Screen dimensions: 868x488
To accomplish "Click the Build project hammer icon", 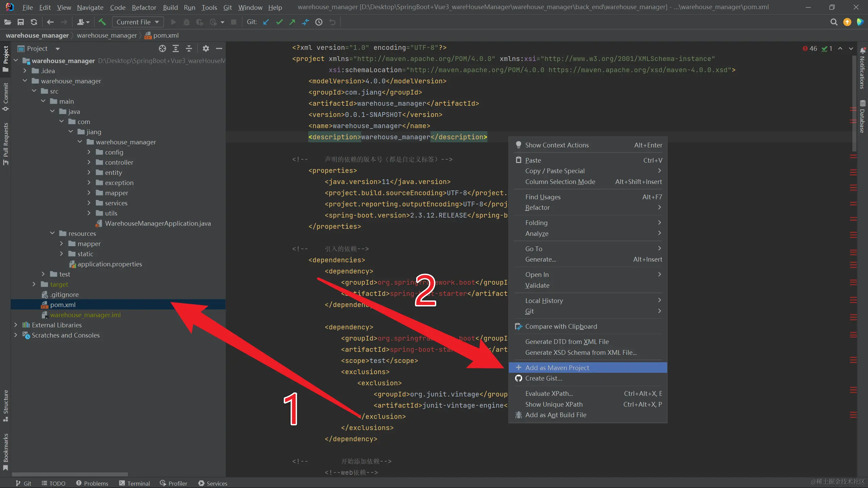I will (x=102, y=22).
